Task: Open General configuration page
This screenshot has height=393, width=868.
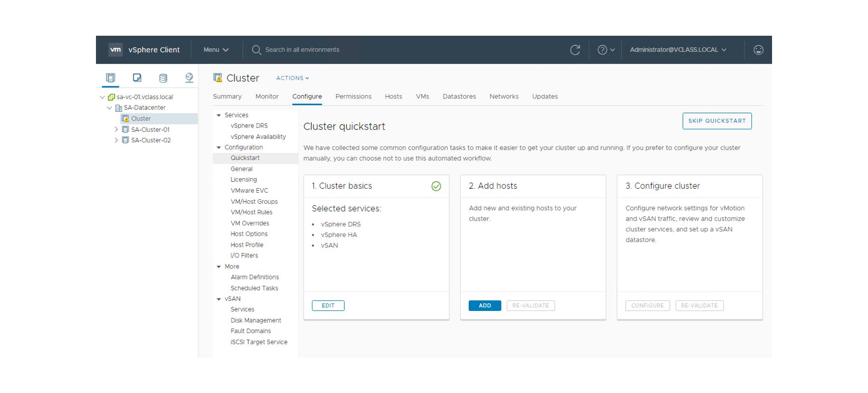Action: tap(242, 169)
